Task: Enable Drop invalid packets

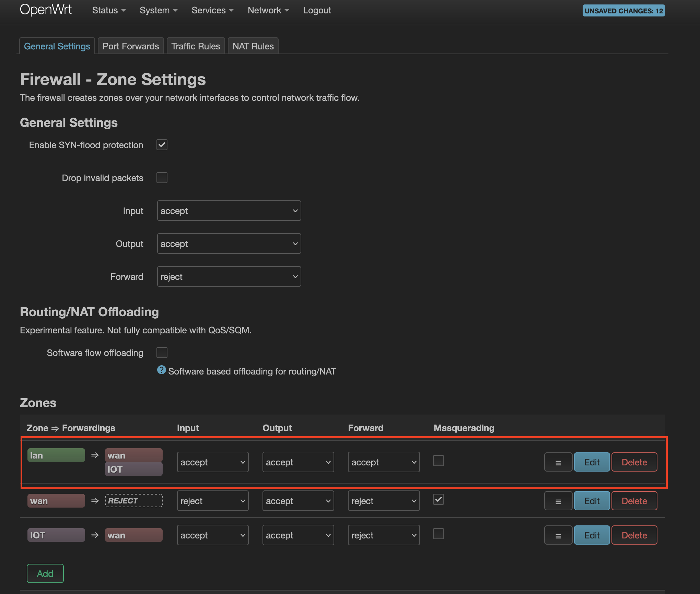Action: (x=162, y=178)
